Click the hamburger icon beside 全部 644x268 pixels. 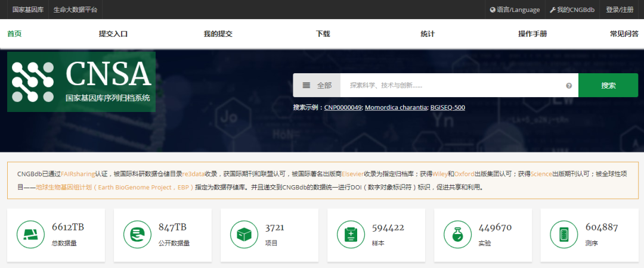(306, 85)
